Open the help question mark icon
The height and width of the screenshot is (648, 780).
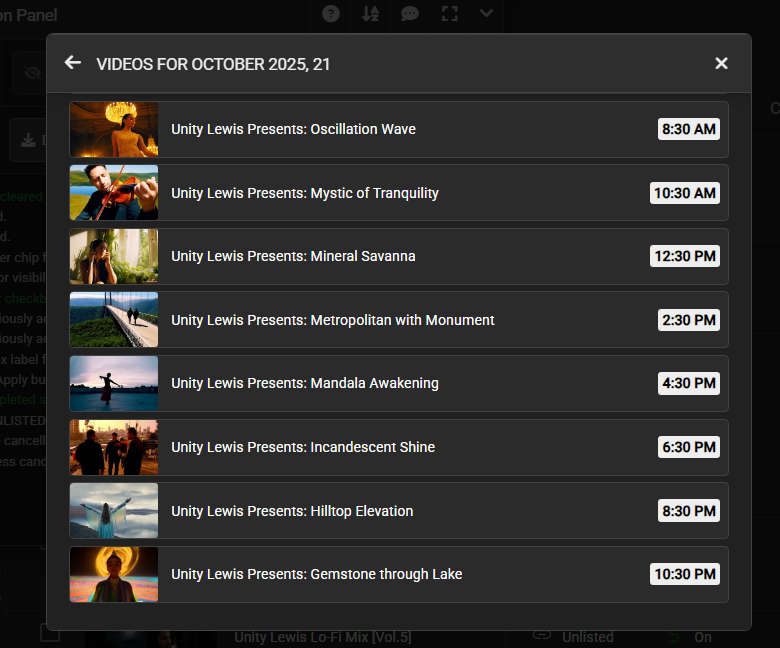point(331,13)
